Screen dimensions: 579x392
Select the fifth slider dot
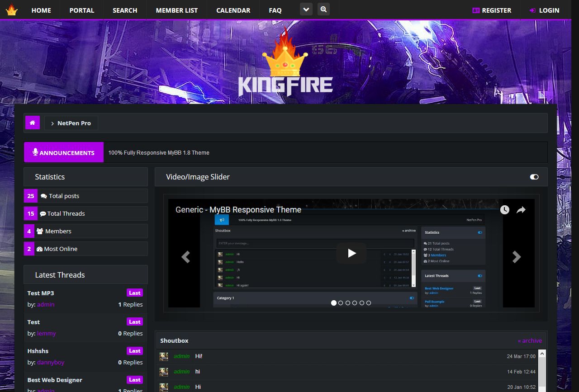point(362,303)
